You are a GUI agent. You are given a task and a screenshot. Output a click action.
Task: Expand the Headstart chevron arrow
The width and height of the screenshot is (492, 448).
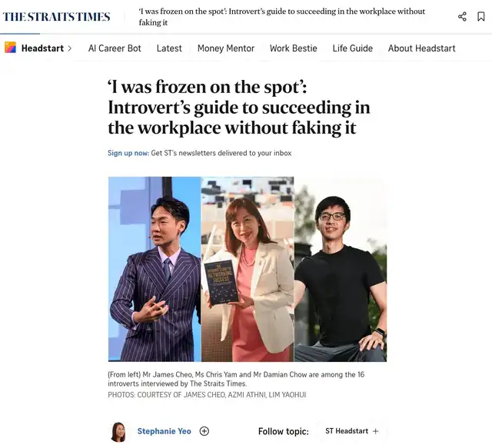coord(70,48)
